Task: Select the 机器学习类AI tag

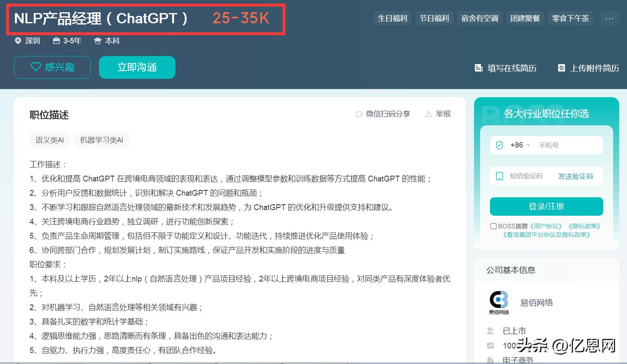Action: (101, 140)
